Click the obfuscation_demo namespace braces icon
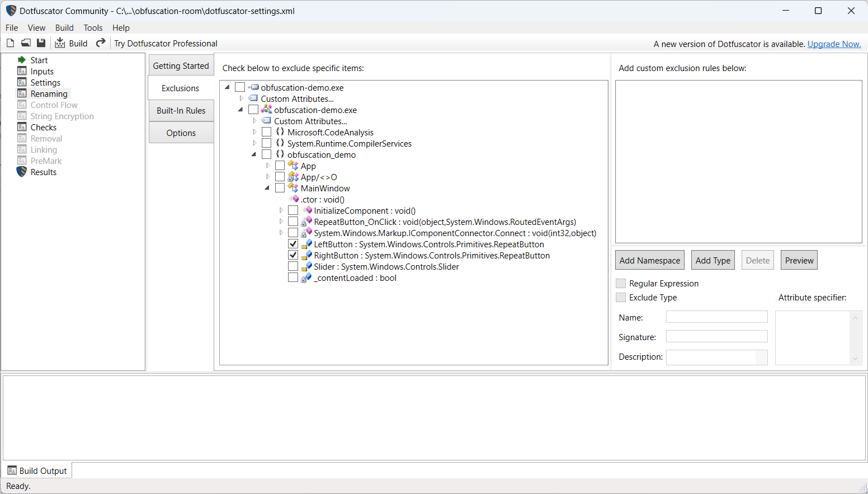The height and width of the screenshot is (494, 868). click(x=280, y=154)
